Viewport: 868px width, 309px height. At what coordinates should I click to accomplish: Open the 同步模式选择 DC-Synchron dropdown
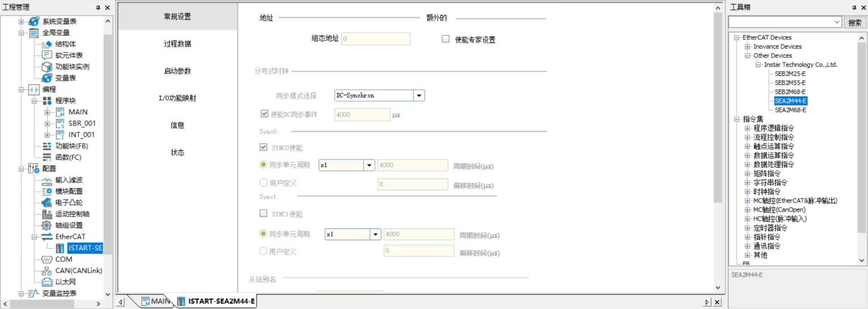coord(419,95)
